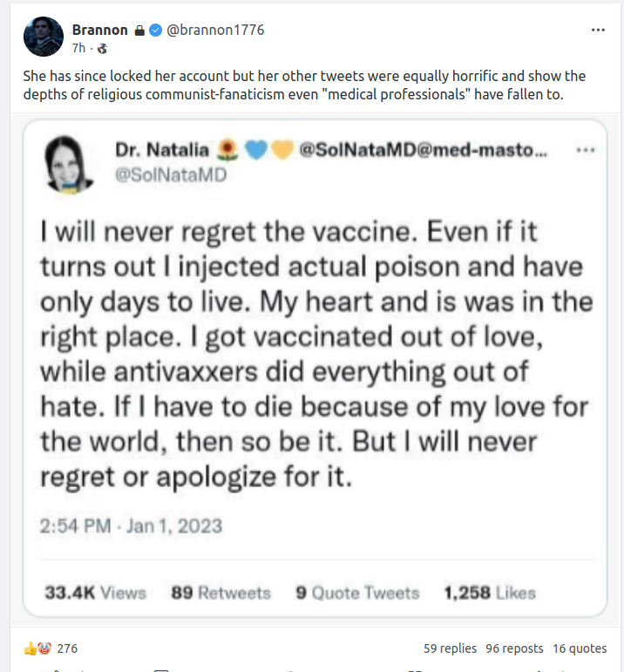624x672 pixels.
Task: Show the 276 reactions list
Action: point(67,648)
